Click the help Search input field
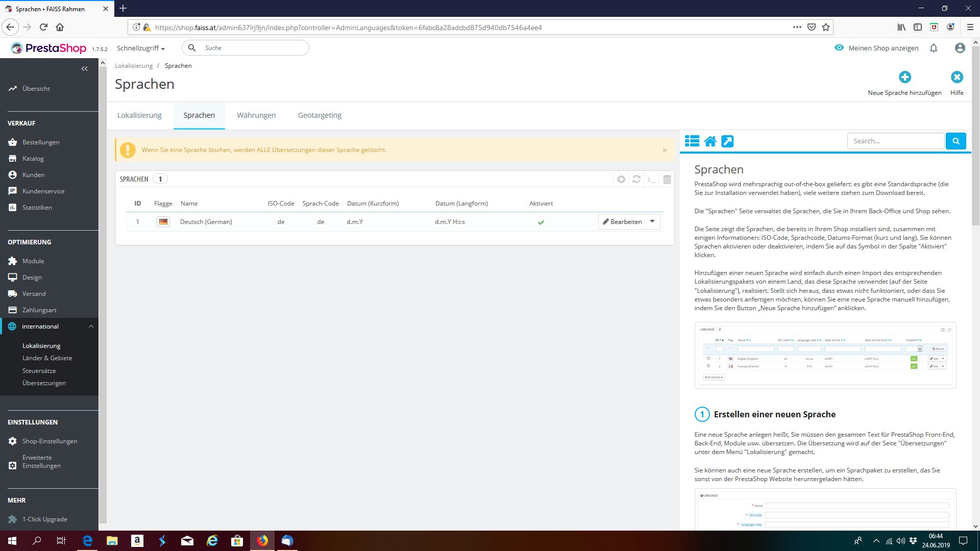The image size is (980, 551). pyautogui.click(x=895, y=141)
